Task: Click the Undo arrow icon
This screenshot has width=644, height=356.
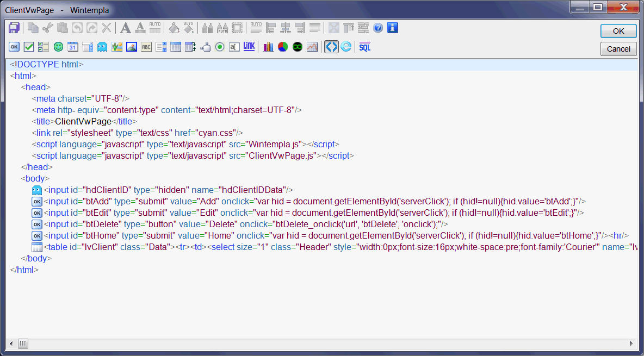Action: [x=77, y=28]
